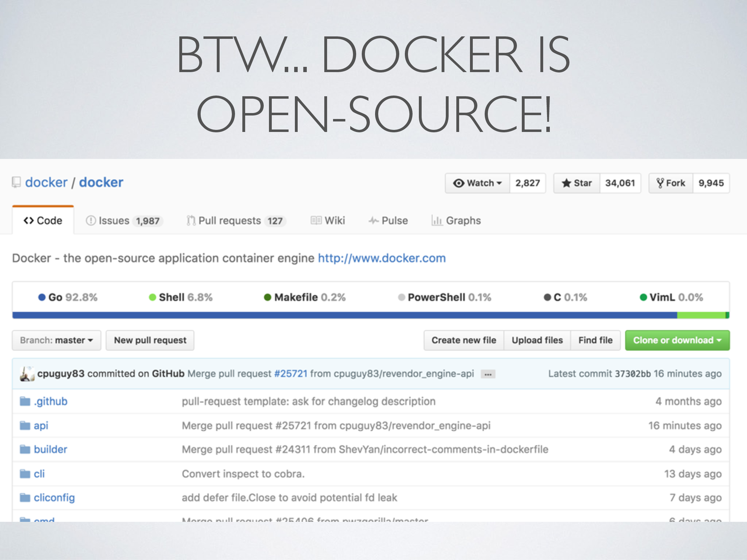The image size is (747, 560).
Task: Open the Pulse tab
Action: (388, 220)
